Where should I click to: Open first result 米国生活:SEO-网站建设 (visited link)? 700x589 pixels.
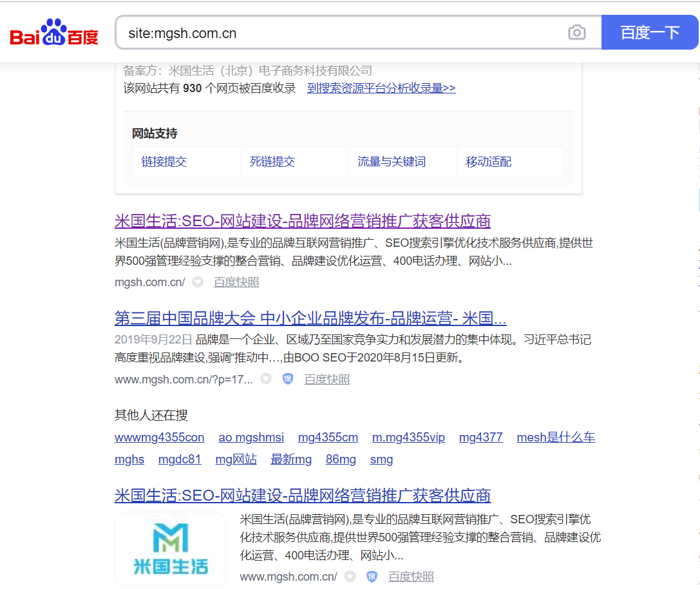(x=303, y=221)
